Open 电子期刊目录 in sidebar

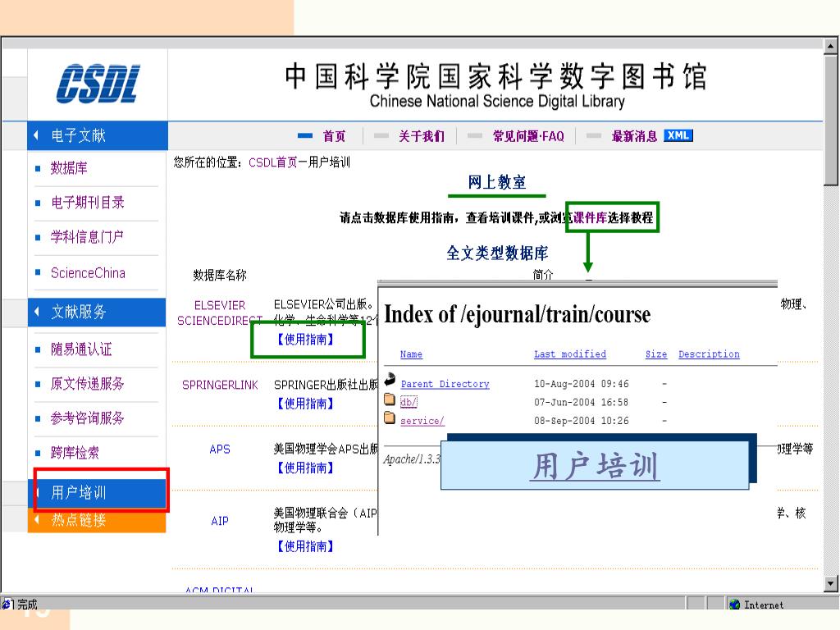(88, 203)
